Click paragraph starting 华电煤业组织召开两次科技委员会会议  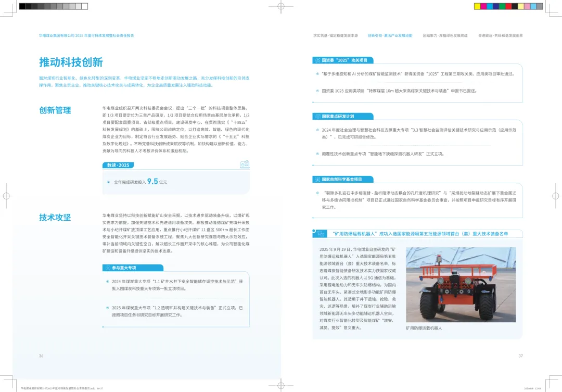[176, 129]
